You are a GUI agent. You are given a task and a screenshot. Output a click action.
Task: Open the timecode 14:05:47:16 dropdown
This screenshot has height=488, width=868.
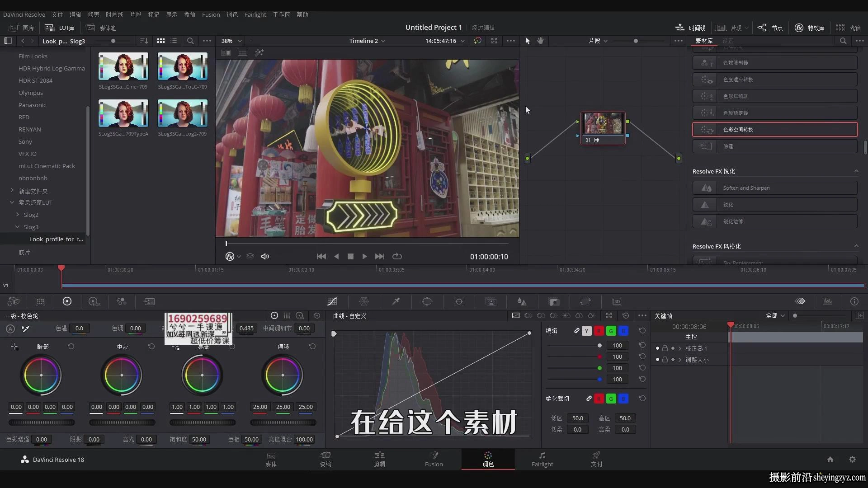coord(444,41)
